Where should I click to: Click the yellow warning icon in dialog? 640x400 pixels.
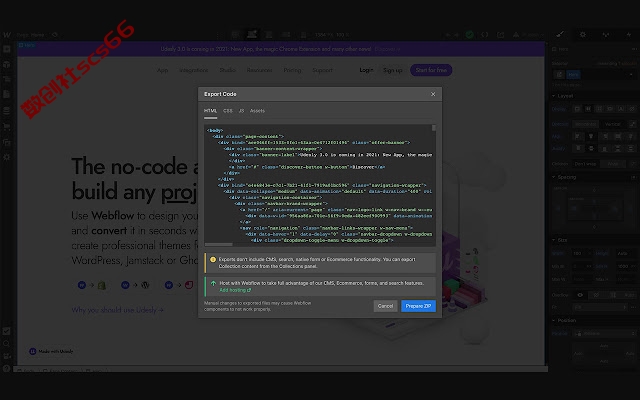(213, 260)
